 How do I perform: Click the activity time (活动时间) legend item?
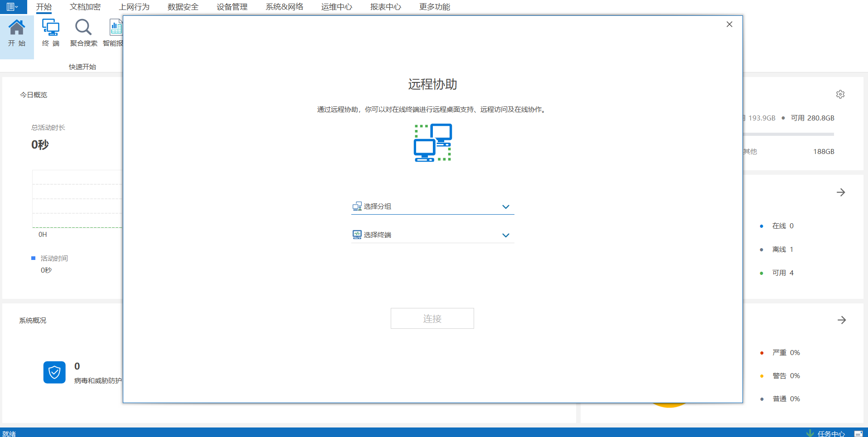(53, 258)
